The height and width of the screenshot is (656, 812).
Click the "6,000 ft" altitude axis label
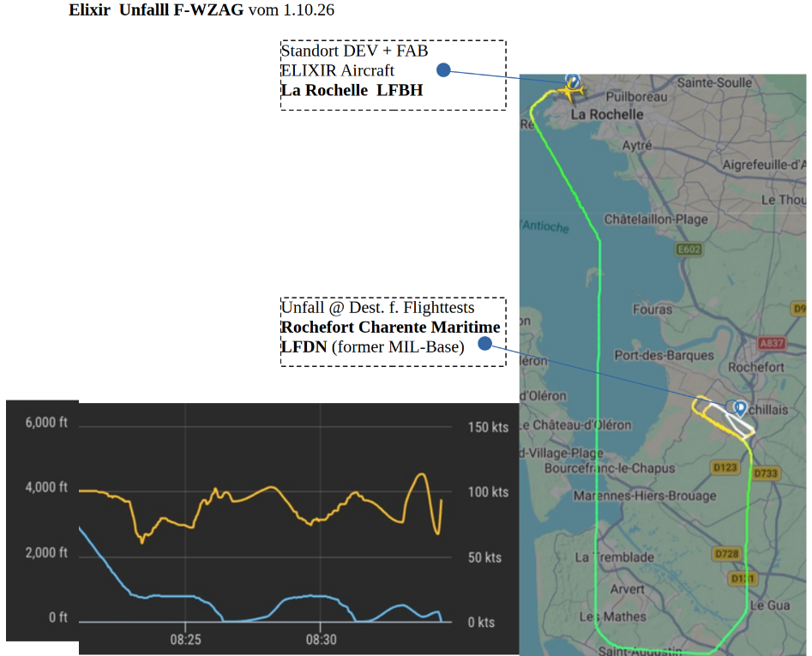click(x=46, y=423)
